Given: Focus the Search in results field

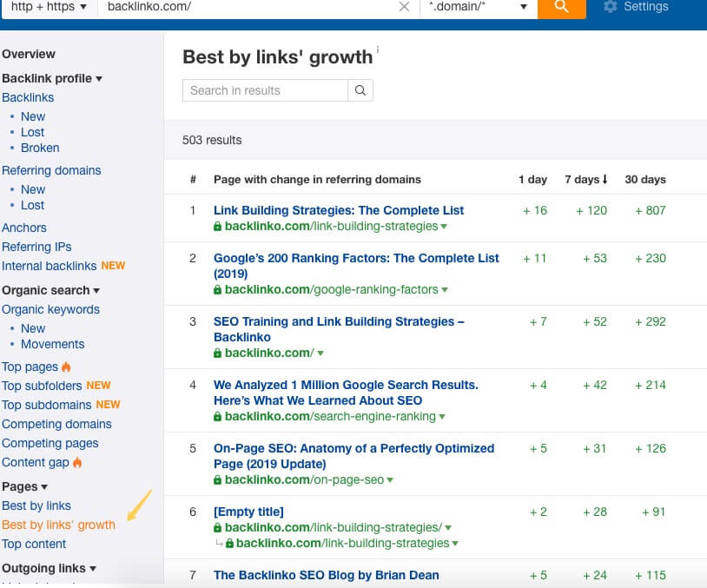Looking at the screenshot, I should [265, 90].
